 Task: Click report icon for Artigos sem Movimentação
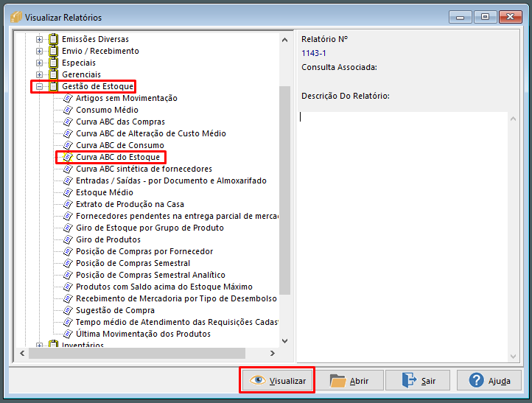click(x=69, y=99)
